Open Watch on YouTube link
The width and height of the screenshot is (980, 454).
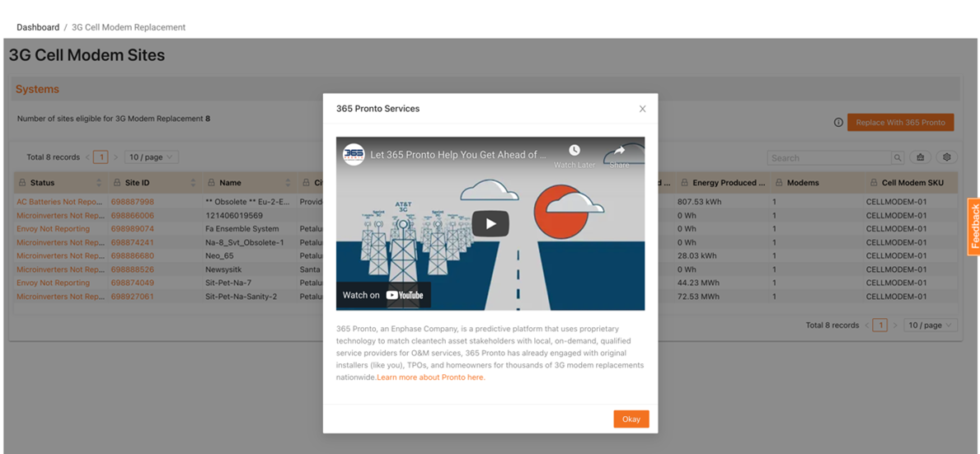[383, 295]
